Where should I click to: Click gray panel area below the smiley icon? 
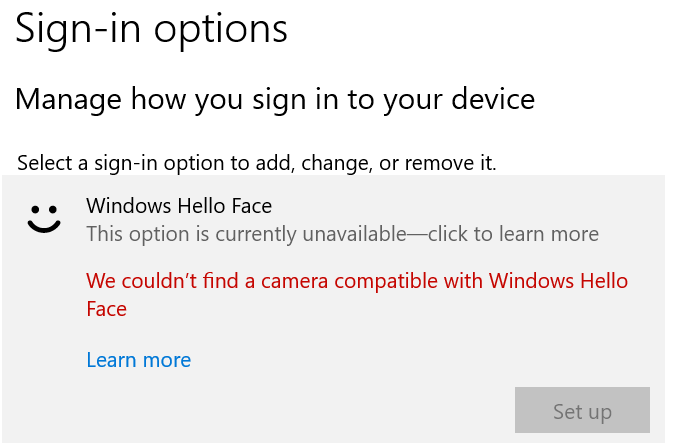click(44, 320)
